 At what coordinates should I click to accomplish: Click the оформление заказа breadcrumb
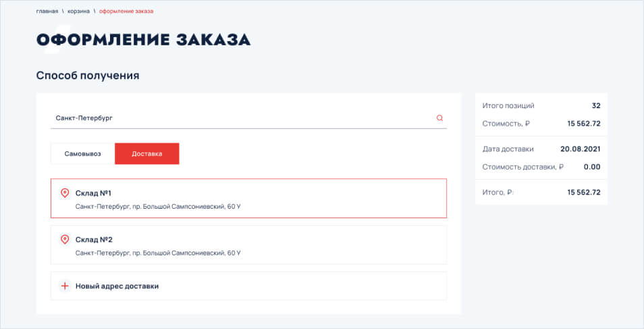[x=126, y=11]
